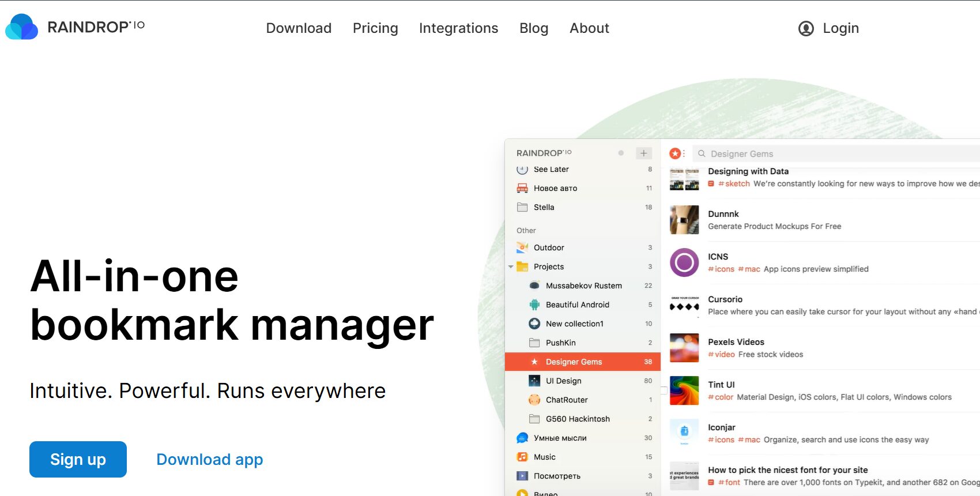Select the 'Outdoor' collection name
The image size is (980, 496).
click(x=549, y=247)
